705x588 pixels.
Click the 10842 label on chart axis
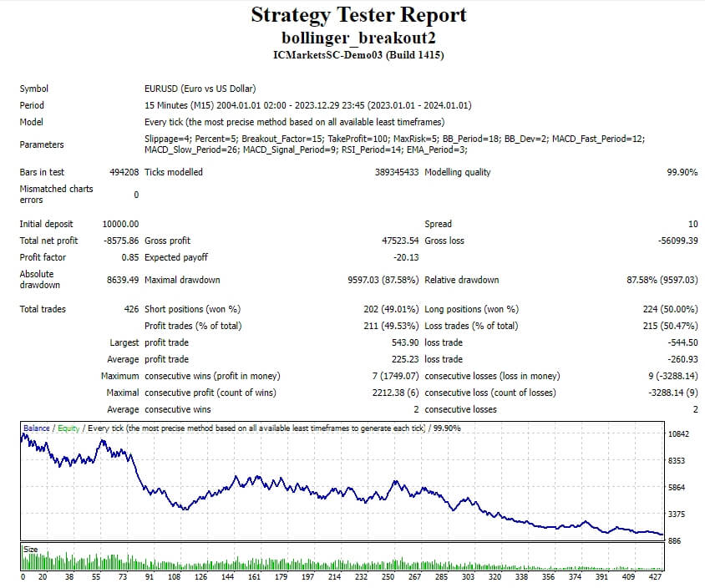pos(678,433)
